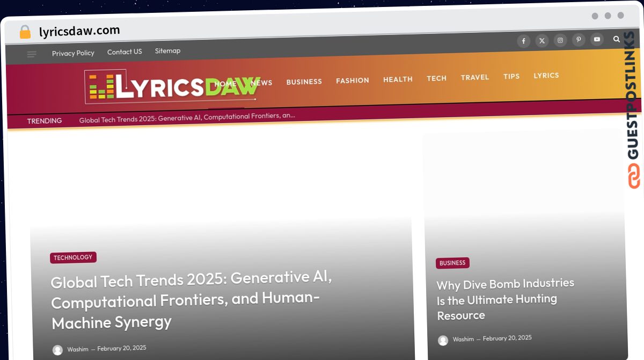Screen dimensions: 644x360
Task: Click the TRENDING label in the ticker bar
Action: (x=45, y=121)
